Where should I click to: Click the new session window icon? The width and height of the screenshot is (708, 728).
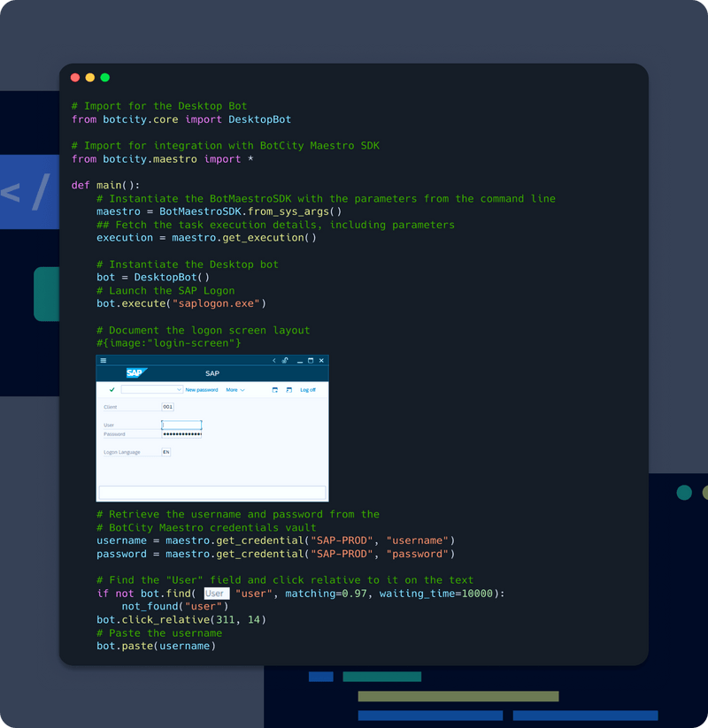(275, 389)
